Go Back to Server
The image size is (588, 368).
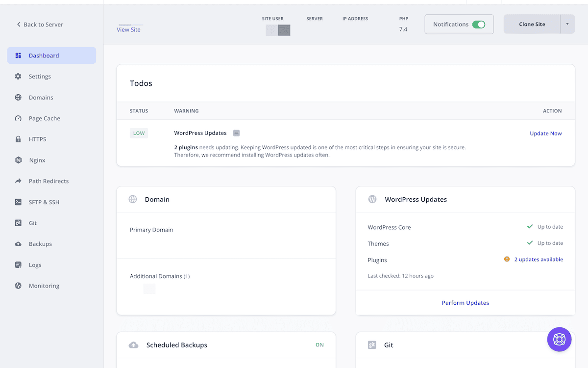tap(39, 24)
